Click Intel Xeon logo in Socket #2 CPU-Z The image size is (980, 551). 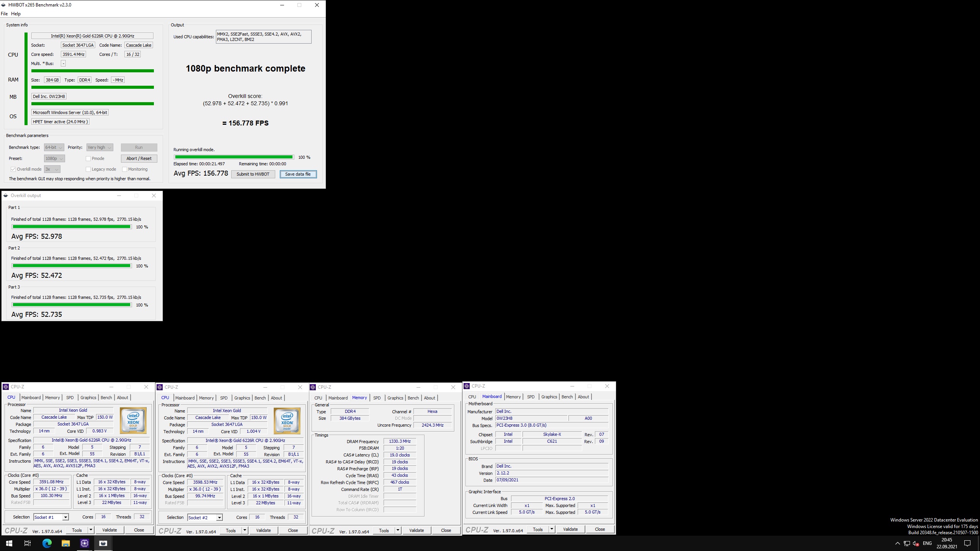[x=287, y=420]
